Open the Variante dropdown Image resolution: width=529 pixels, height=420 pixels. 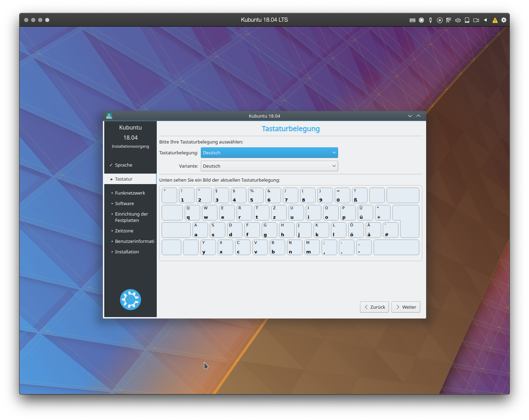269,166
